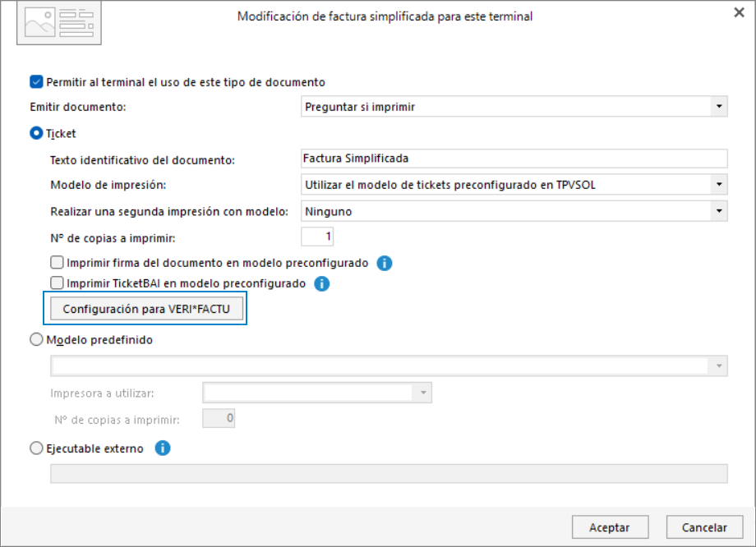Open the Modelo de impresión dropdown arrow
This screenshot has width=756, height=547.
coord(719,185)
